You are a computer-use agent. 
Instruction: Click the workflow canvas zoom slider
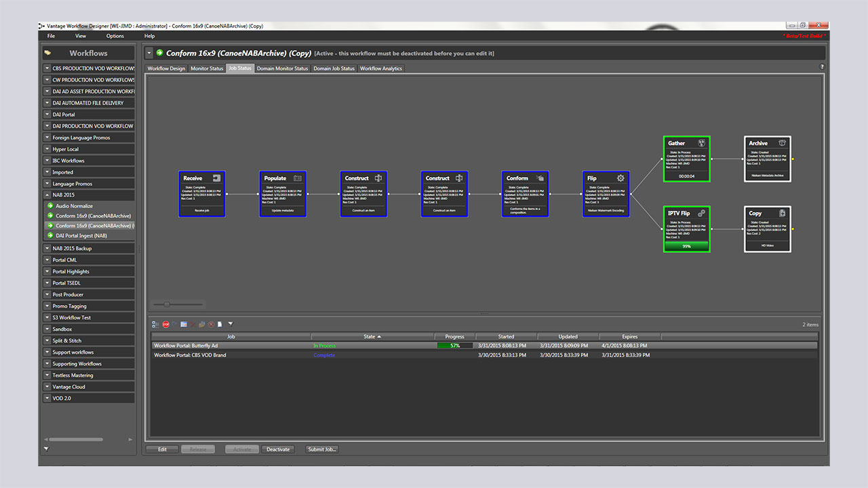(x=178, y=304)
